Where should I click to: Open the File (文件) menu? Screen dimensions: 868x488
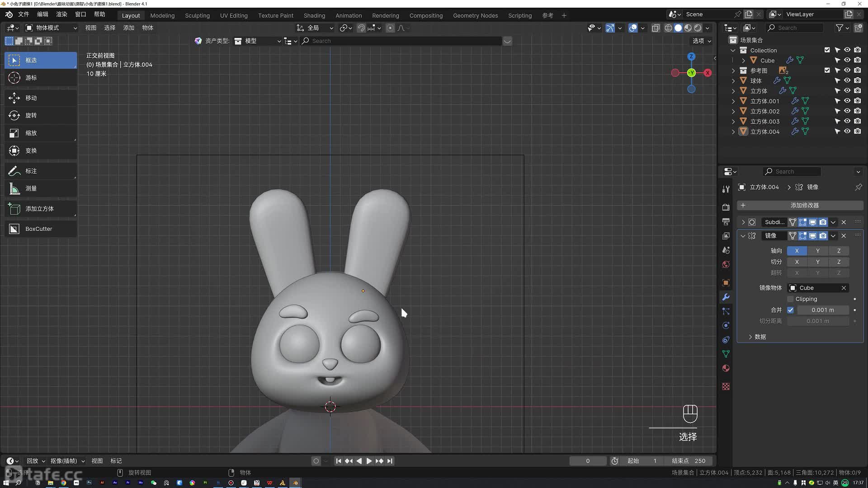[x=24, y=14]
